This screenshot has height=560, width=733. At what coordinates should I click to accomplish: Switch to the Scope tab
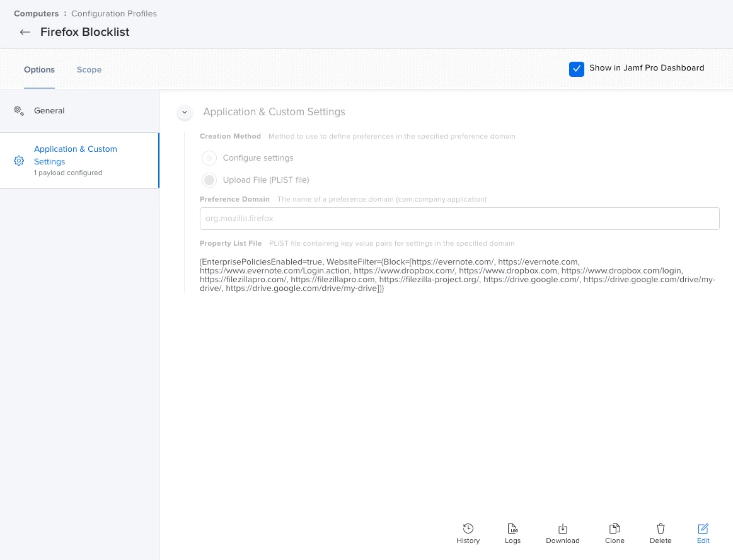89,69
